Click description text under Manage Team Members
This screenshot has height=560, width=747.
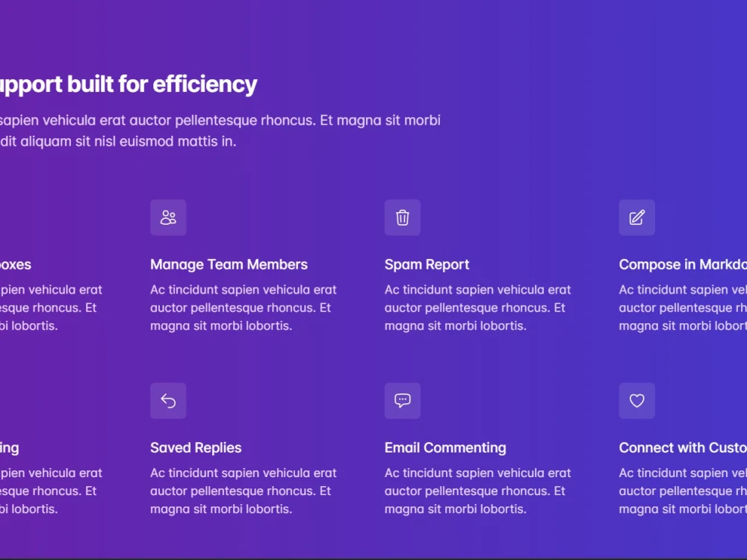[x=244, y=308]
